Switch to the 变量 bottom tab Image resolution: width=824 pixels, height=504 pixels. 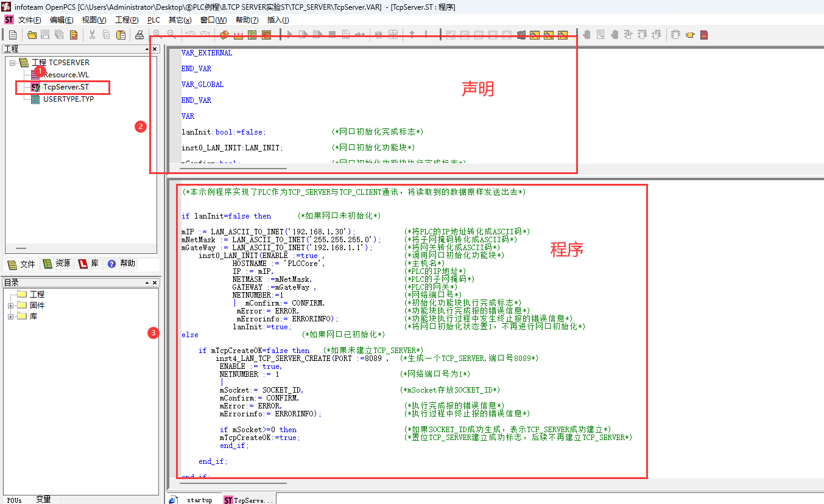pos(43,499)
